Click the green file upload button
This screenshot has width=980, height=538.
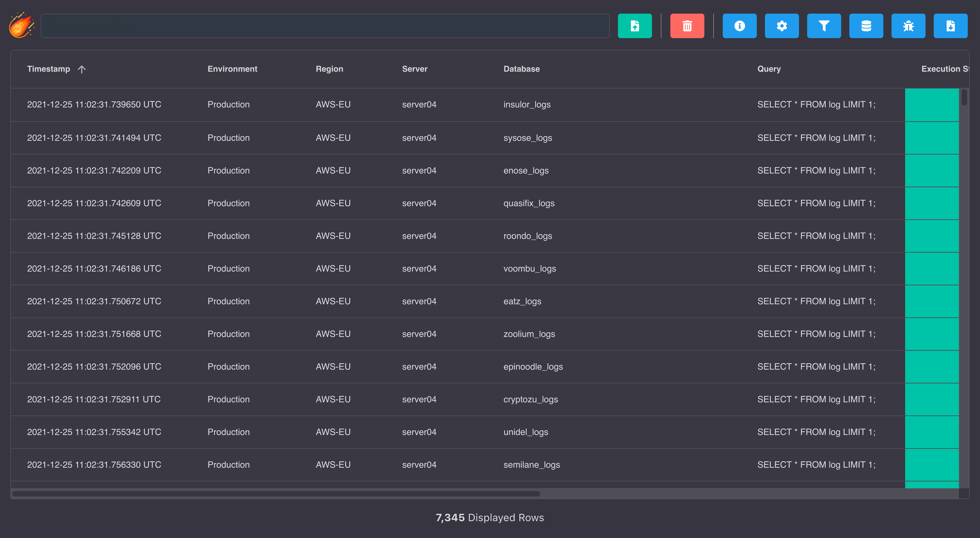635,26
